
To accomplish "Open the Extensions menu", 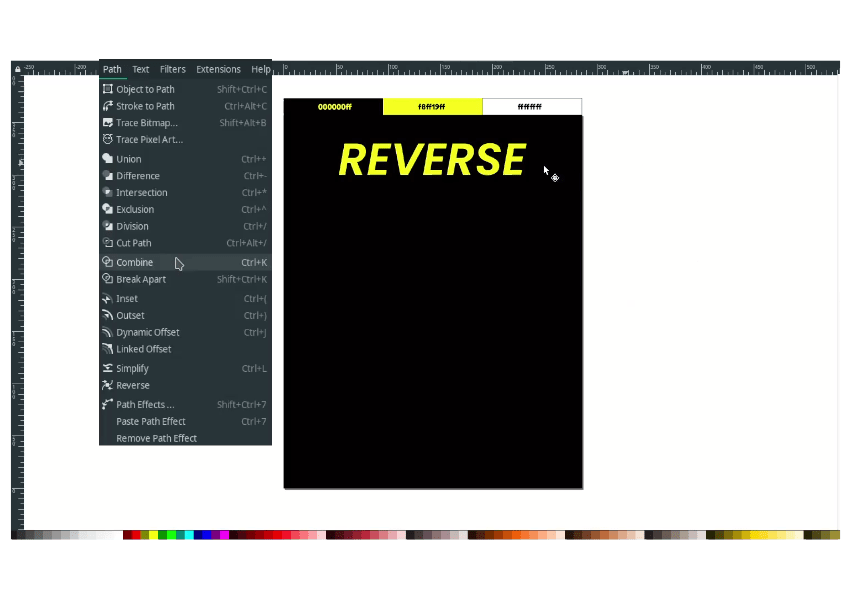I will [218, 69].
